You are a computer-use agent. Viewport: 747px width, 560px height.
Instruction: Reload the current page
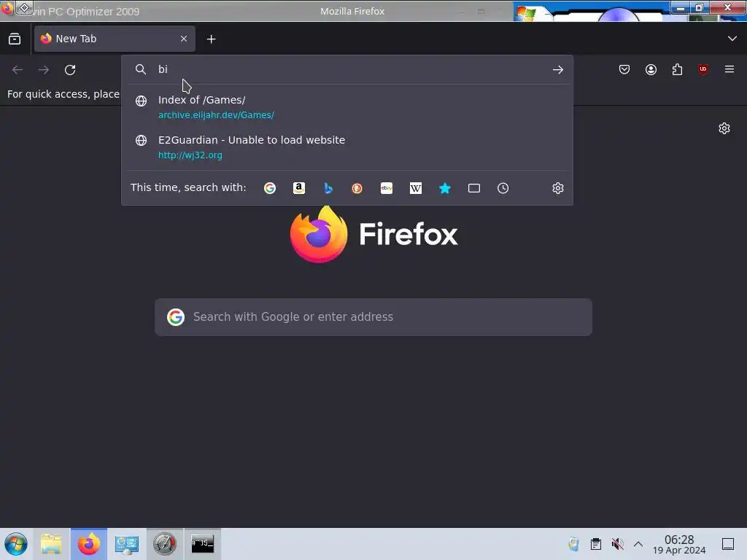click(x=70, y=70)
